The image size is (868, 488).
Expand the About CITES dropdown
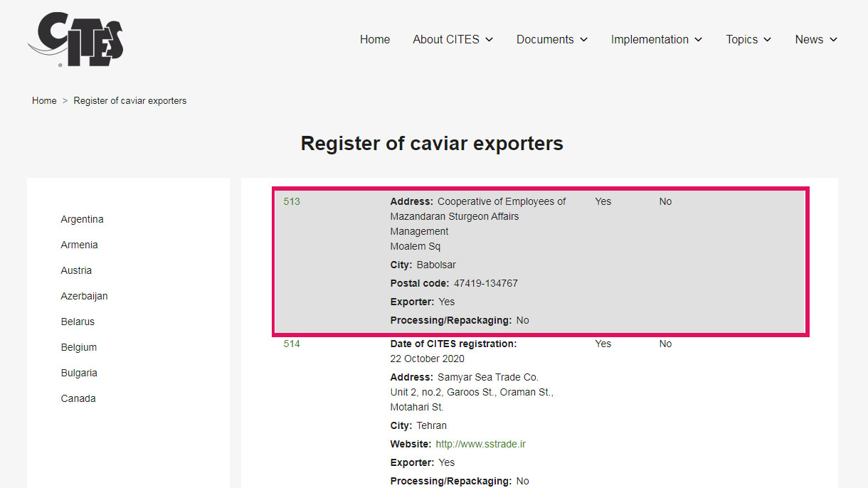(x=452, y=40)
